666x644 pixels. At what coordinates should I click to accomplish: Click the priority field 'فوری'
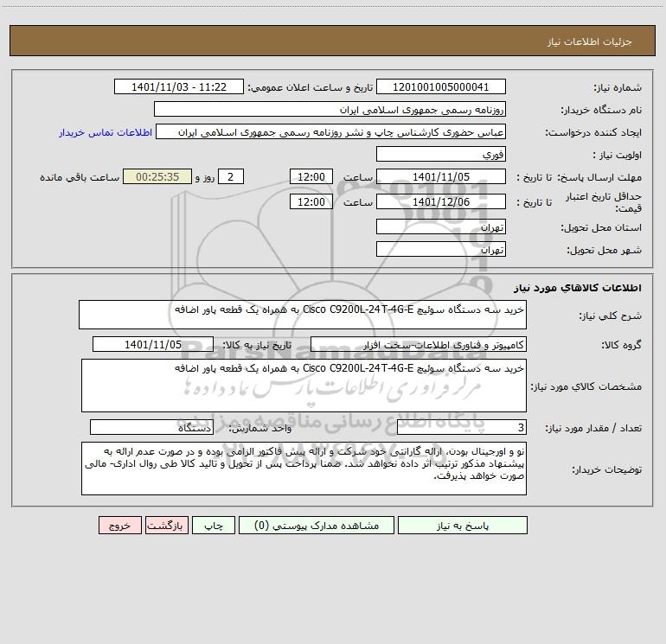click(x=441, y=154)
